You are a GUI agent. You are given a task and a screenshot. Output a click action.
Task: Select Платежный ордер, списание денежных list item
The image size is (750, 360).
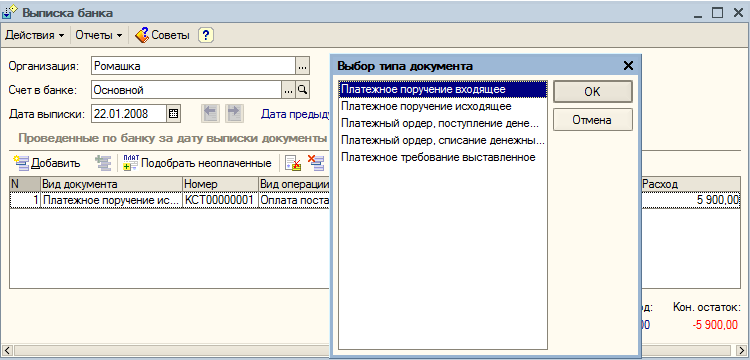[x=442, y=141]
